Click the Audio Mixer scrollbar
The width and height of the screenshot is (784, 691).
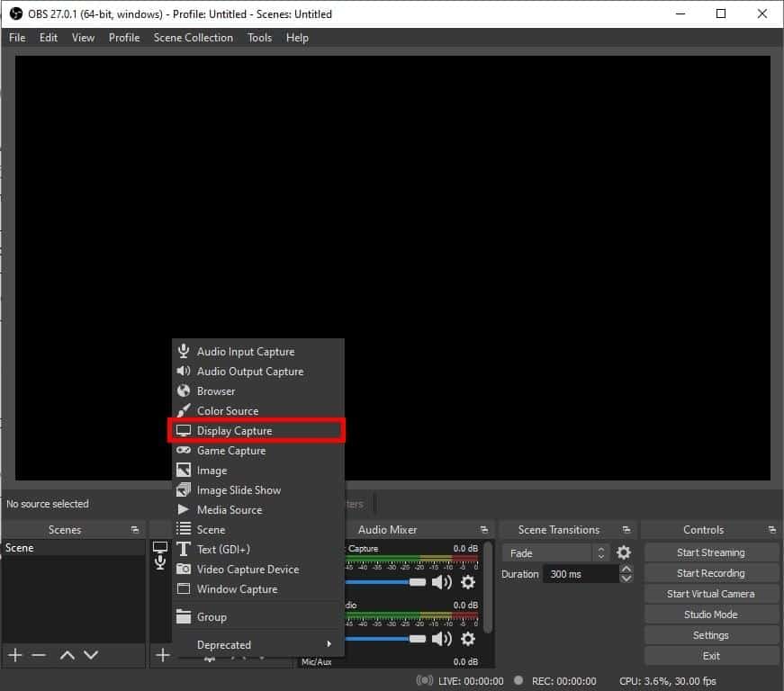[x=489, y=587]
